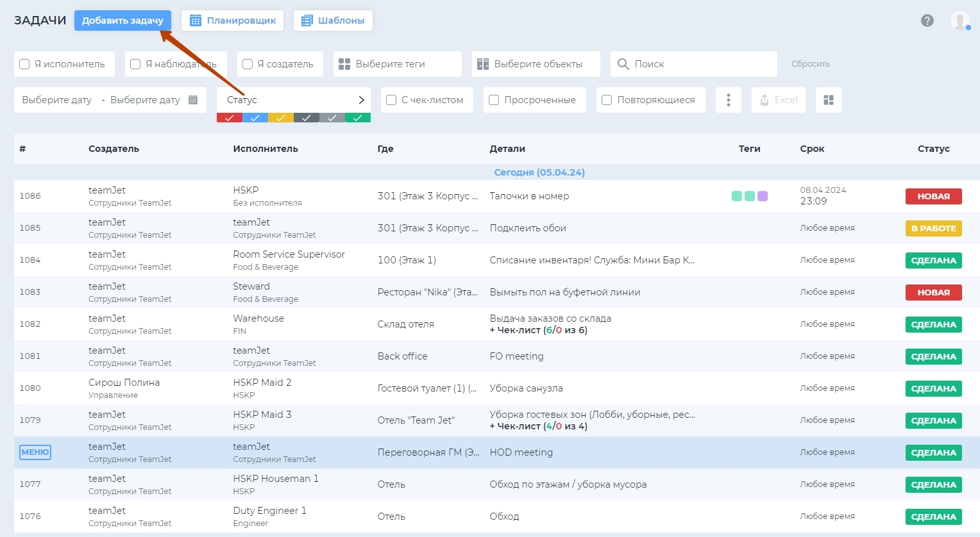Sort by 'Статус' column header
Image resolution: width=980 pixels, height=537 pixels.
[x=934, y=149]
